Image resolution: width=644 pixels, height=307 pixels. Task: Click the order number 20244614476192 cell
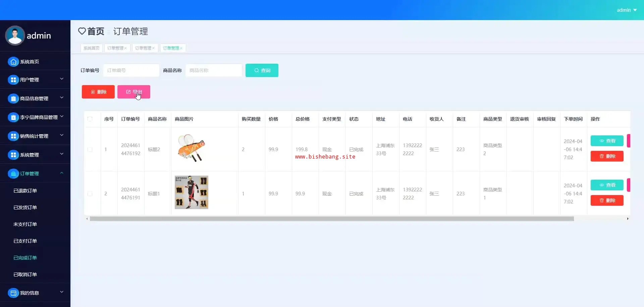coord(131,149)
